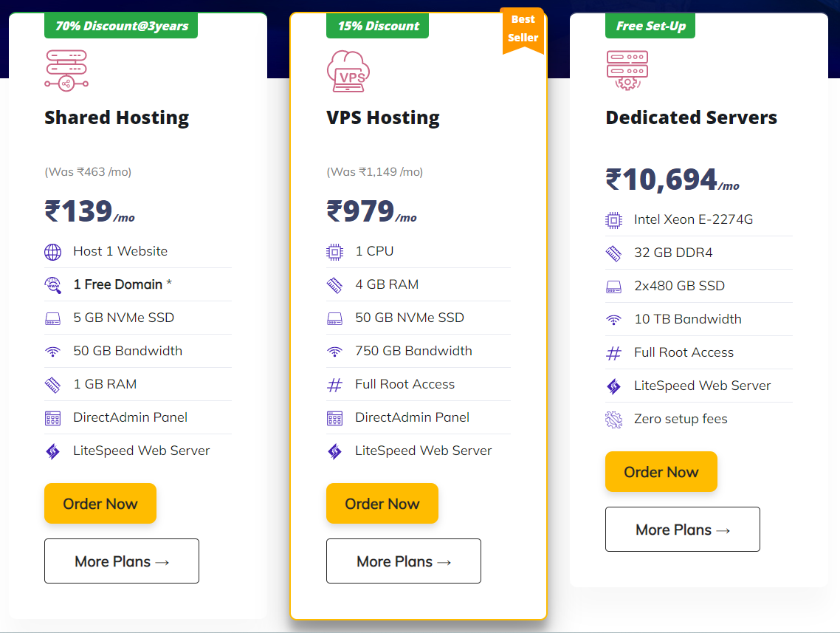Order the Dedicated Servers plan now
Image resolution: width=840 pixels, height=633 pixels.
pos(661,472)
